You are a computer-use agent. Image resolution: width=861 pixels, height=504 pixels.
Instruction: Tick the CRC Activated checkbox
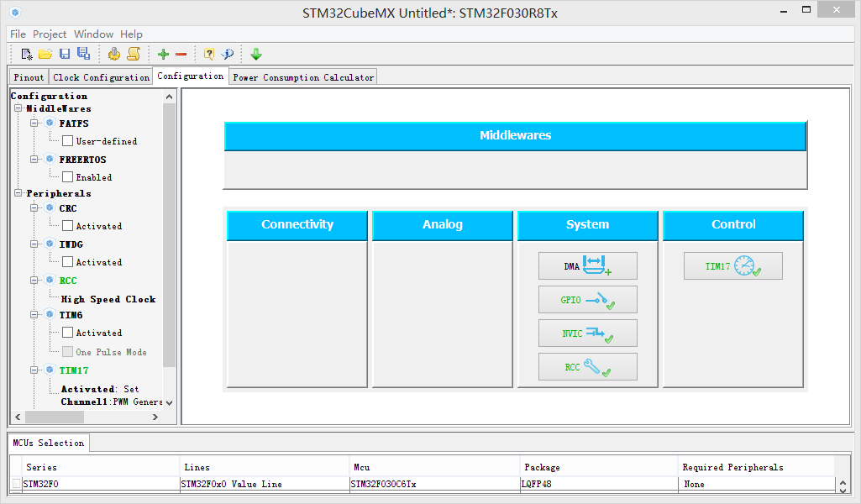[67, 226]
